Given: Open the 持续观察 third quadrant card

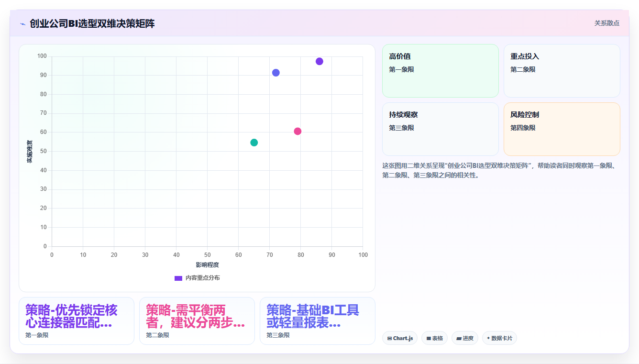Looking at the screenshot, I should [440, 129].
